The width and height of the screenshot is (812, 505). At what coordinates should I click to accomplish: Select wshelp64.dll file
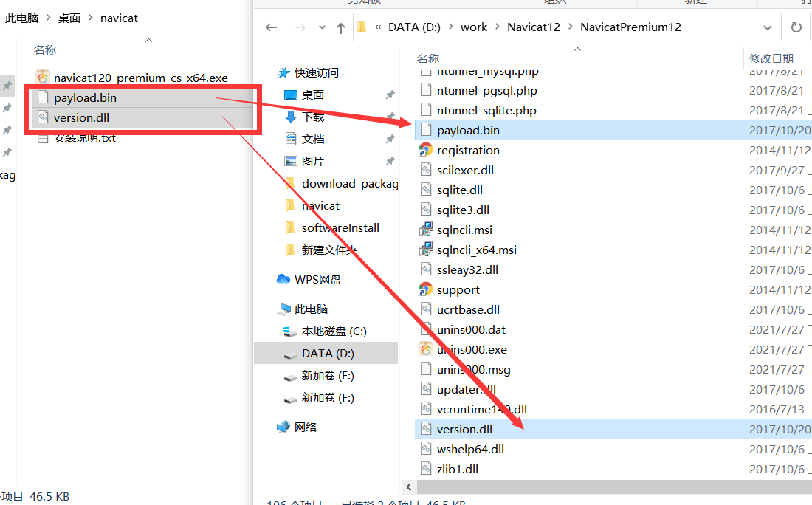(x=470, y=449)
